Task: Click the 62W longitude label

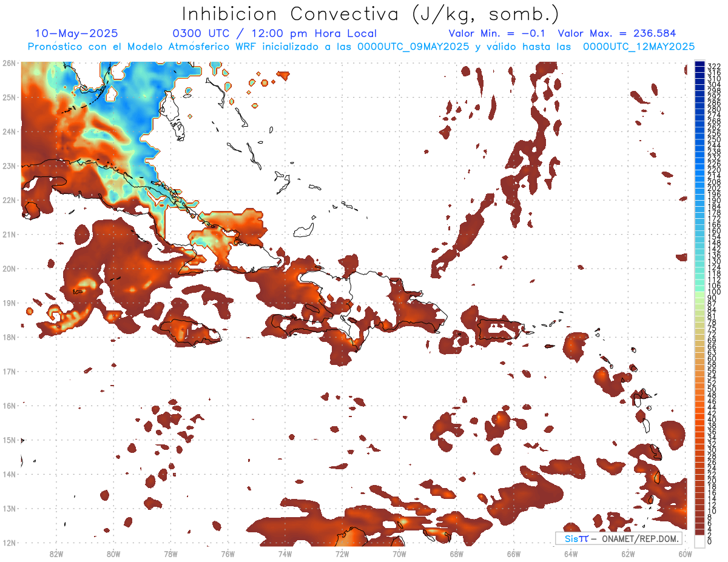Action: (x=628, y=554)
